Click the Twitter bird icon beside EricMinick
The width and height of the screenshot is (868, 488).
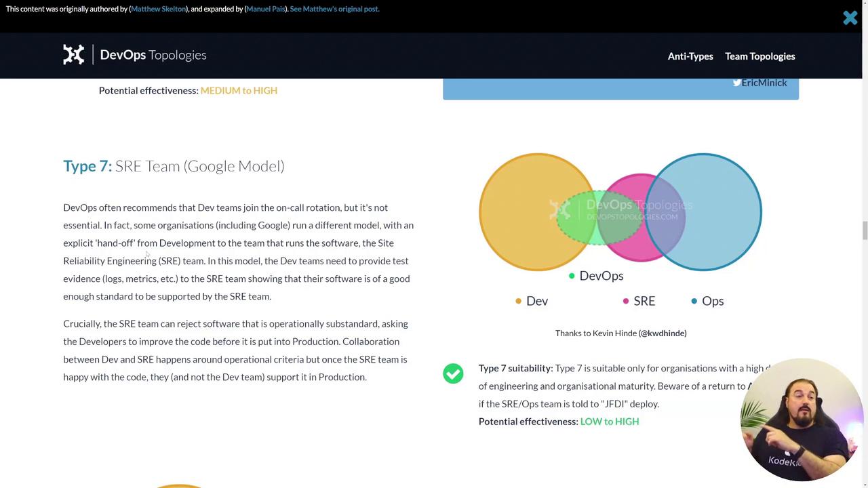point(736,83)
